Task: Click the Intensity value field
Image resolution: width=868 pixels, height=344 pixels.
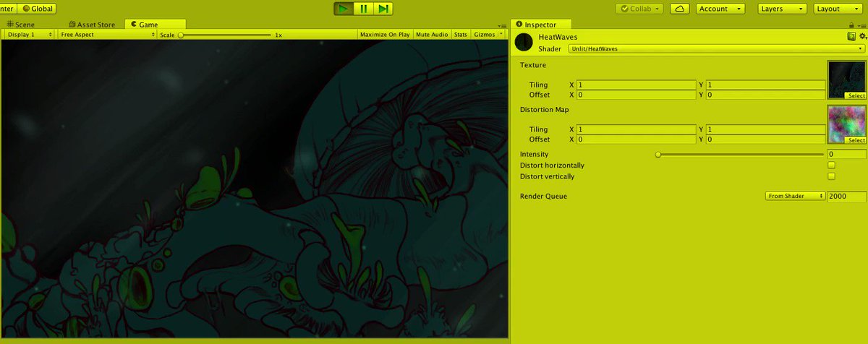Action: click(846, 155)
